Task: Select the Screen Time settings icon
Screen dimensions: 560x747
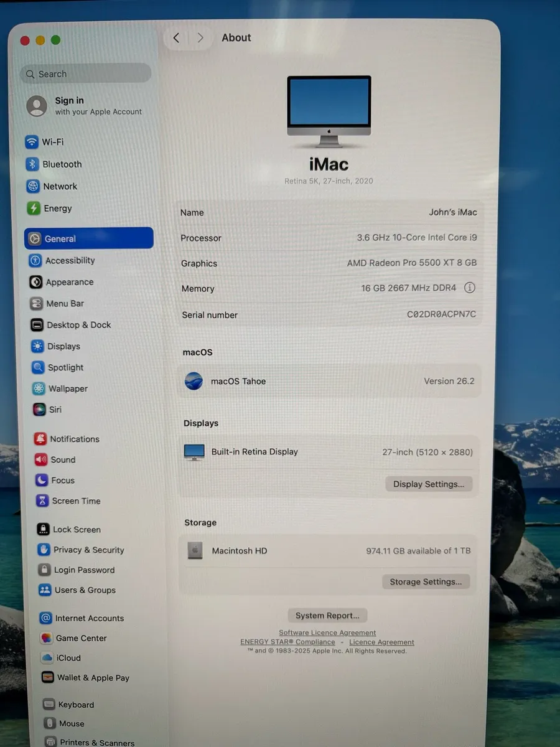Action: pyautogui.click(x=42, y=500)
